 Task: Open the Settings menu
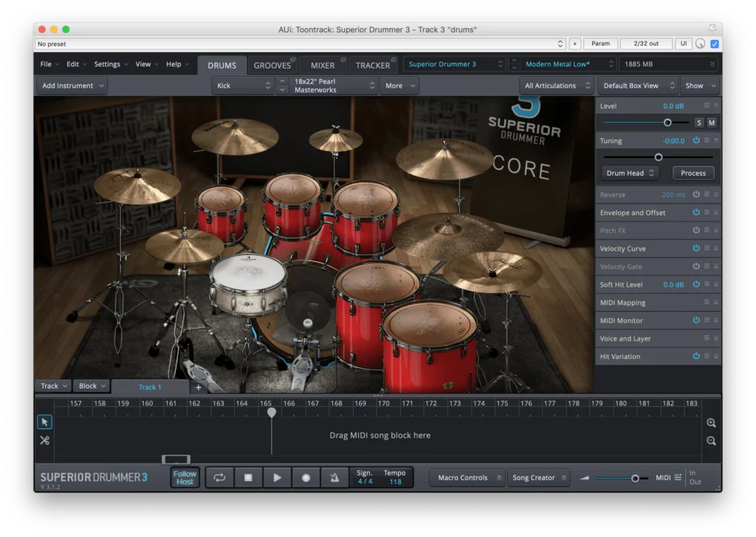click(111, 64)
